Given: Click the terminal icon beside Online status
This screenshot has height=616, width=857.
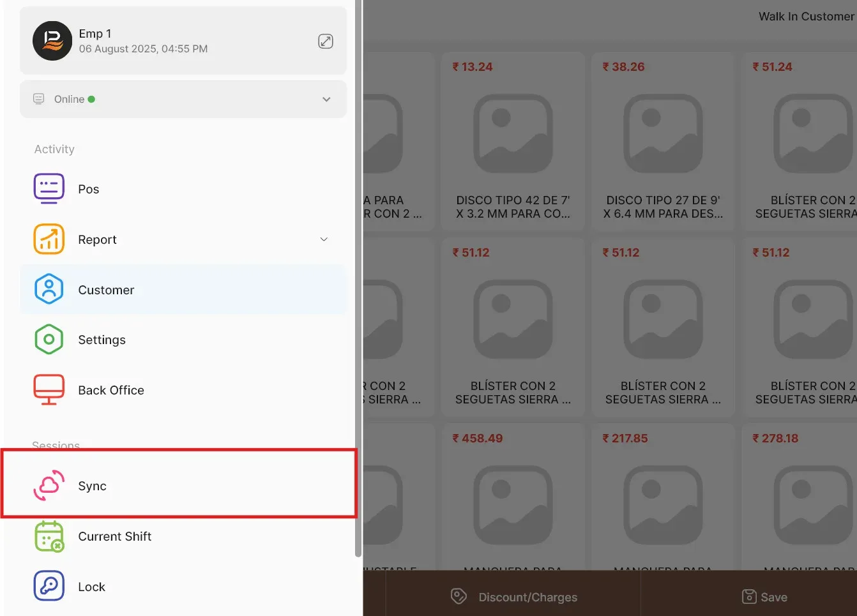Looking at the screenshot, I should click(x=39, y=99).
